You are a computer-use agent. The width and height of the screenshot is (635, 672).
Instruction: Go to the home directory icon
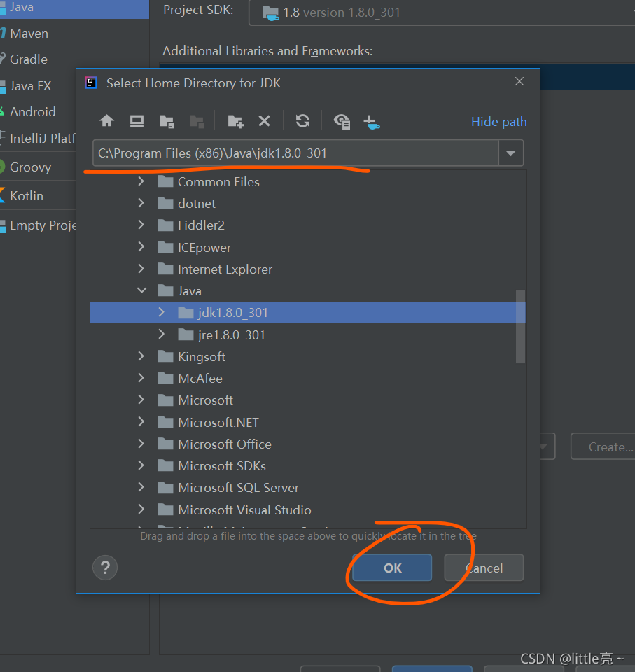(106, 121)
